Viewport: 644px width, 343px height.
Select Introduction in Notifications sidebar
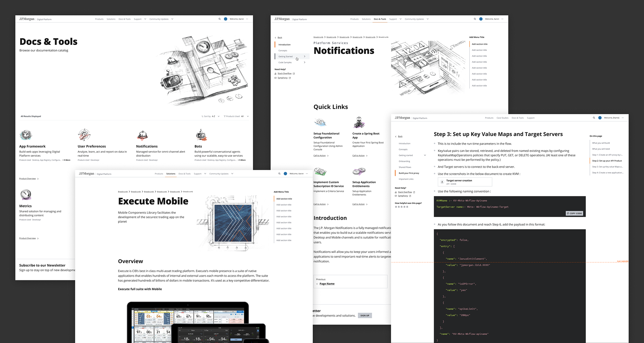click(284, 45)
